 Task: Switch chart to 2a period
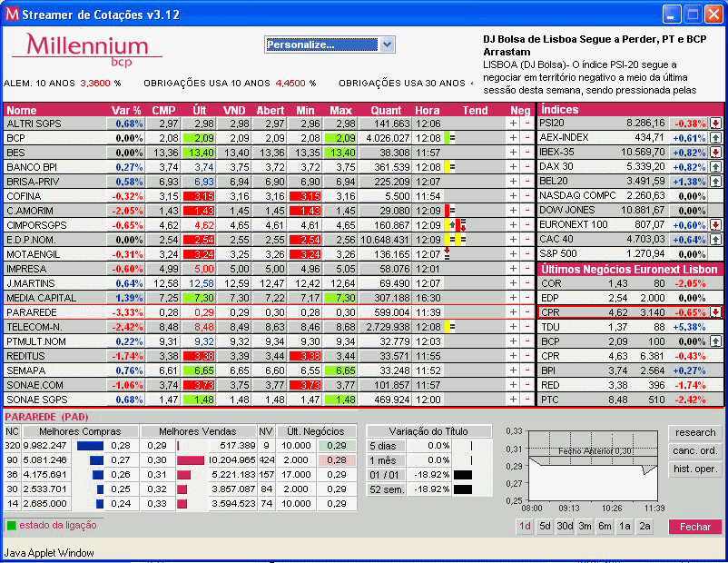pyautogui.click(x=644, y=527)
